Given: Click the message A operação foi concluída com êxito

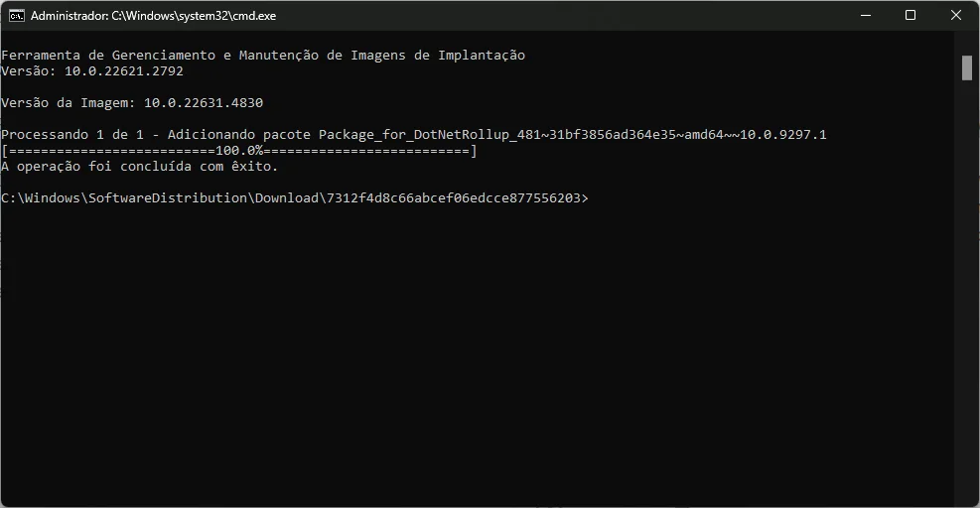Looking at the screenshot, I should coord(139,167).
